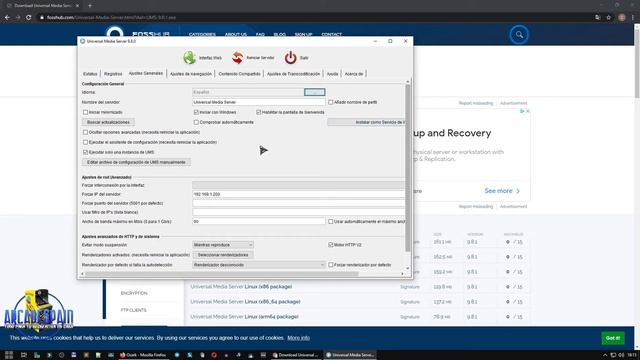640x360 pixels.
Task: Enable Comprobar automáticamente checkbox
Action: pos(196,122)
